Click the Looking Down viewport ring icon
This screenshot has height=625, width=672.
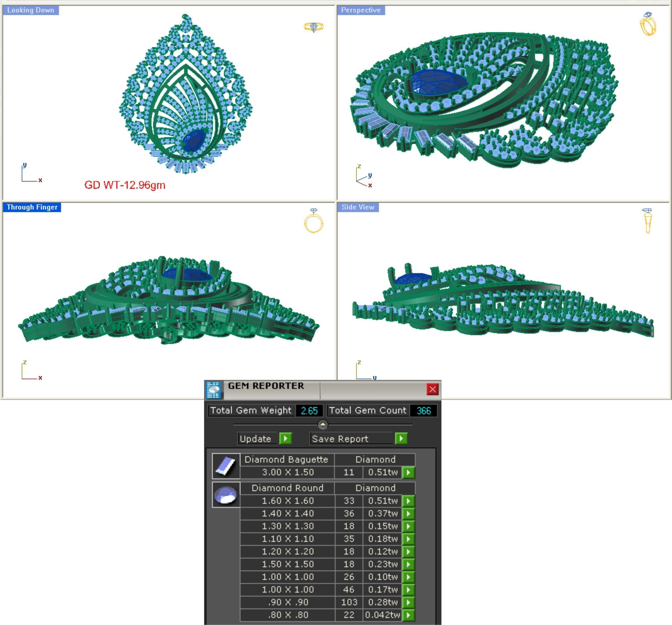point(313,27)
